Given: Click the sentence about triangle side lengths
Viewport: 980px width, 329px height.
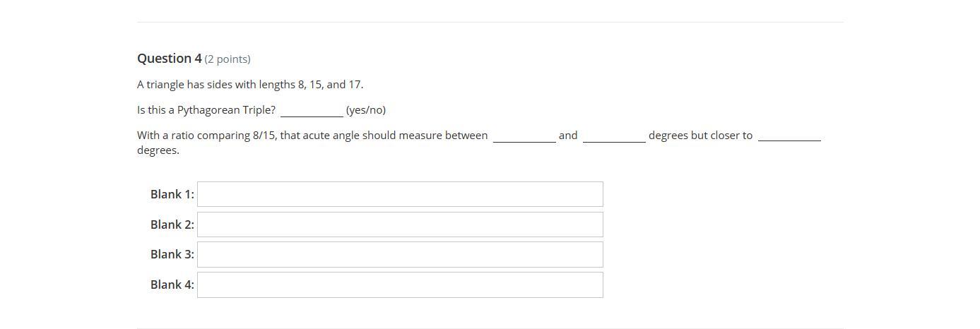Looking at the screenshot, I should [250, 85].
